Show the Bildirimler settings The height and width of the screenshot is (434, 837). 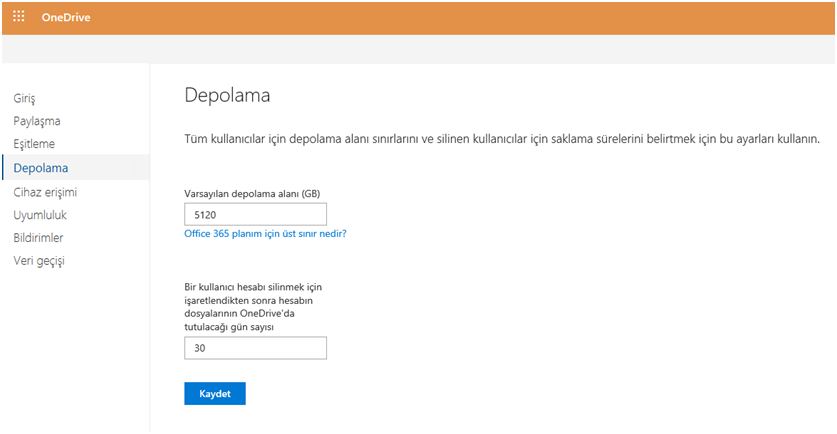pyautogui.click(x=40, y=238)
